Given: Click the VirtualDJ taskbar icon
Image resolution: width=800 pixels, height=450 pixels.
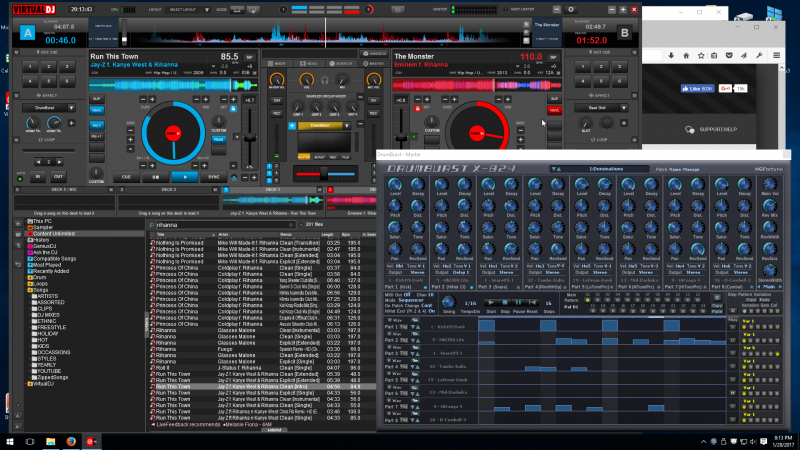Looking at the screenshot, I should tap(91, 441).
